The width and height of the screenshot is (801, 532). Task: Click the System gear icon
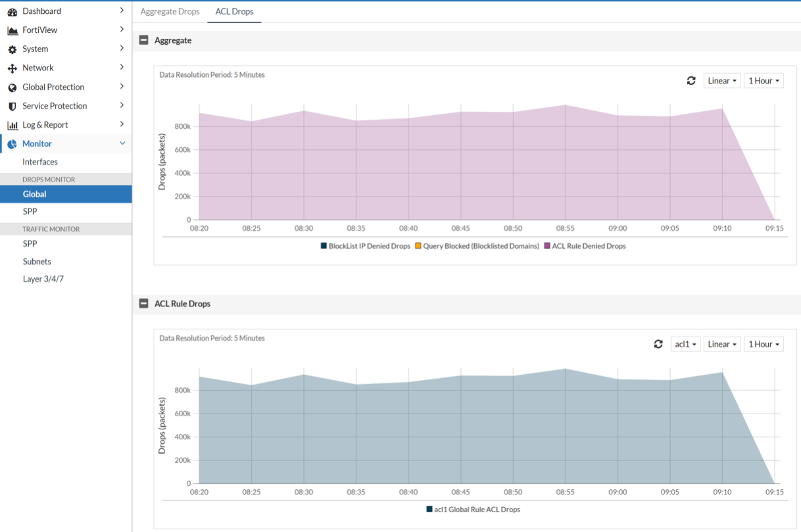[11, 49]
